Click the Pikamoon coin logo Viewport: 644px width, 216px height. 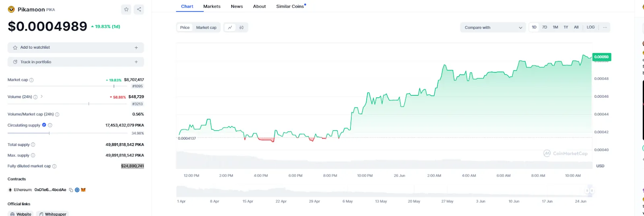11,9
